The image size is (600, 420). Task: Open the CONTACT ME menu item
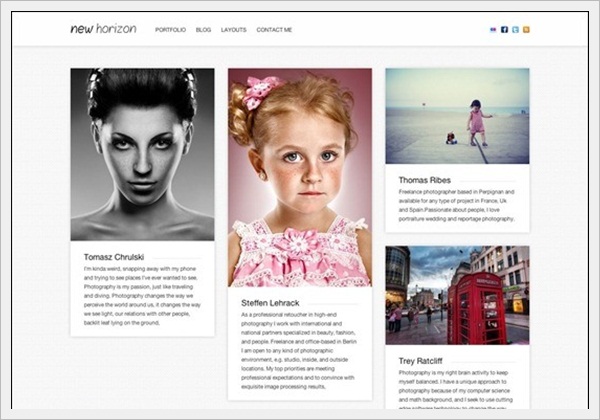[274, 29]
